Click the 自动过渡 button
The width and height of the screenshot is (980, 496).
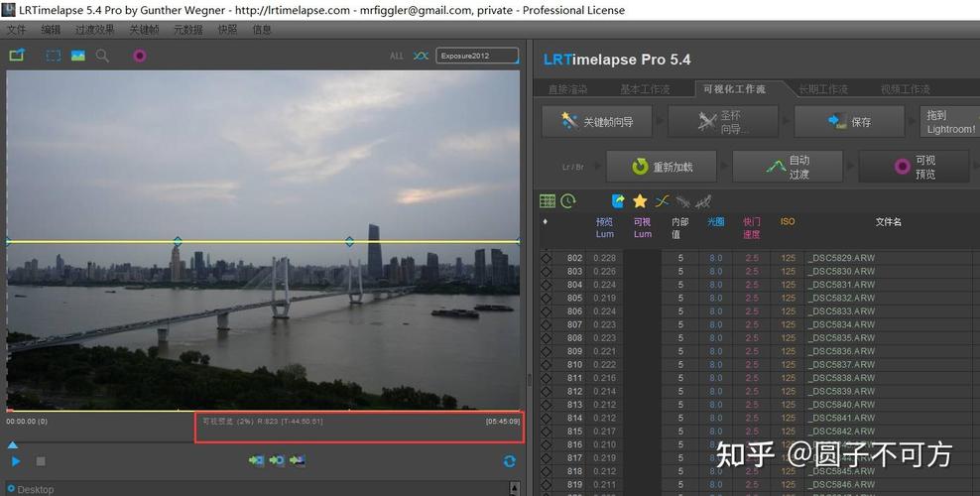[x=788, y=167]
